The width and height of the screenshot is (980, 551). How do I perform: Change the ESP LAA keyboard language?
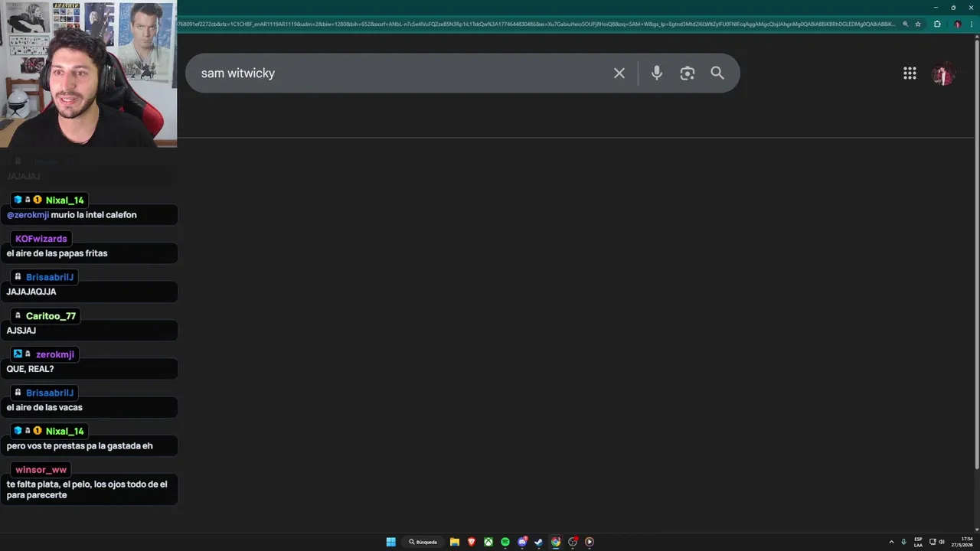click(x=918, y=542)
